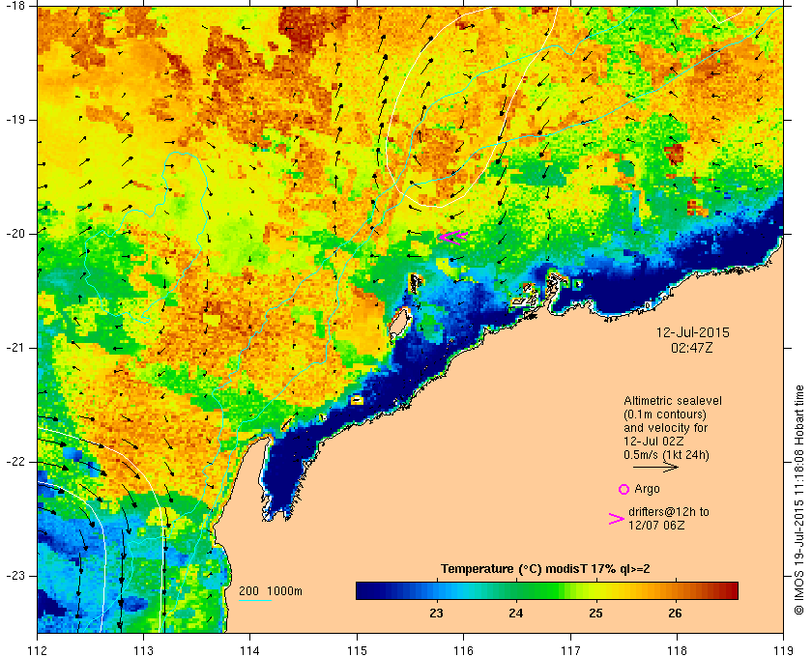Click the colorbar tick label '23'
Viewport: 812px width, 657px height.
pyautogui.click(x=436, y=613)
